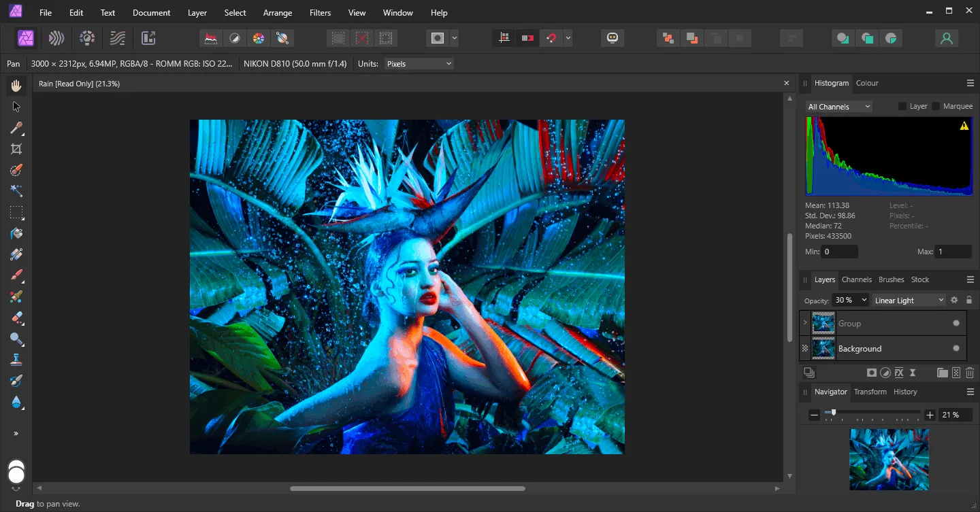Delete layer with the trash icon
Image resolution: width=980 pixels, height=512 pixels.
tap(970, 373)
